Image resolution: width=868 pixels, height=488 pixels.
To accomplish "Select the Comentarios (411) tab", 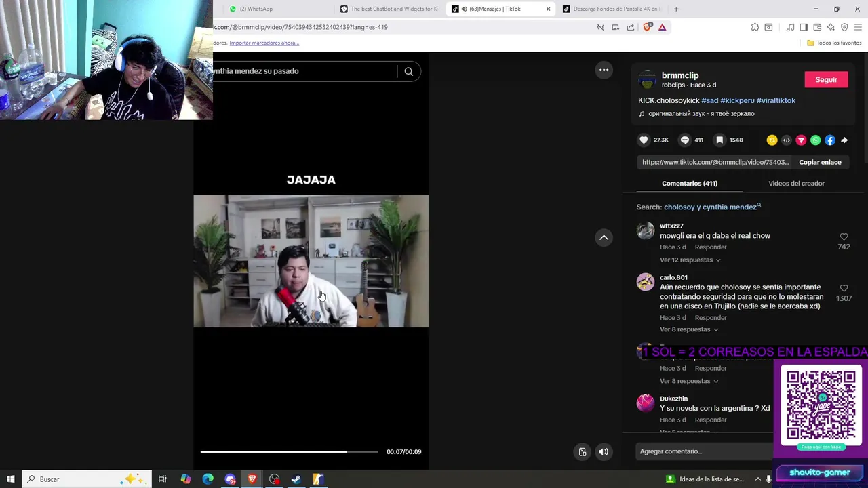I will point(690,183).
